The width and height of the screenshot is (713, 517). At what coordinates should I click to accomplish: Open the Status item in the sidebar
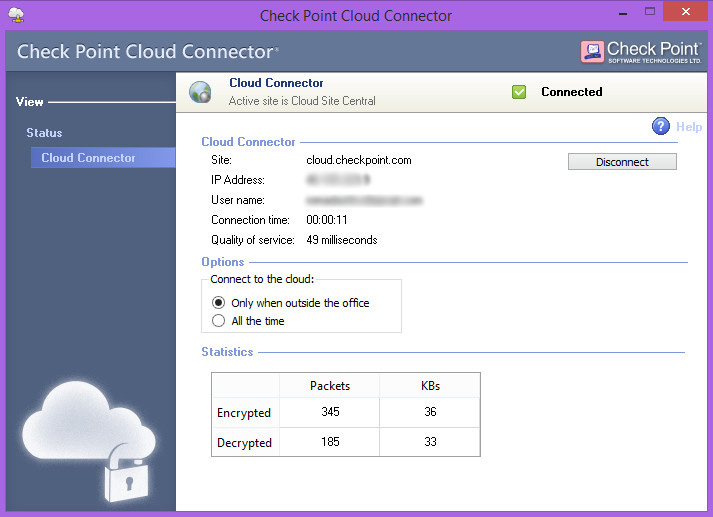click(x=44, y=133)
